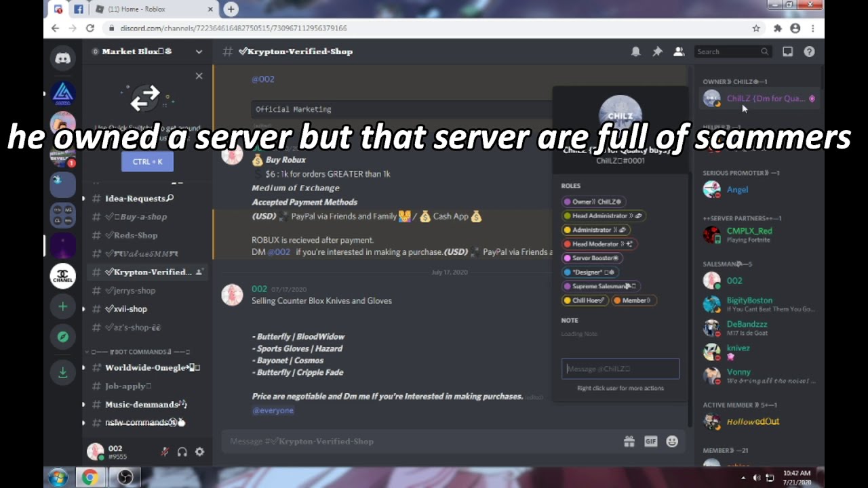The width and height of the screenshot is (868, 488).
Task: Open notification bell in channel header
Action: (635, 52)
